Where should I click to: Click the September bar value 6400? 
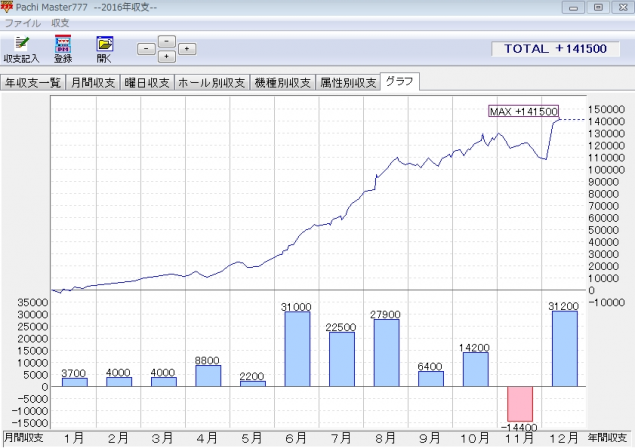click(x=430, y=366)
